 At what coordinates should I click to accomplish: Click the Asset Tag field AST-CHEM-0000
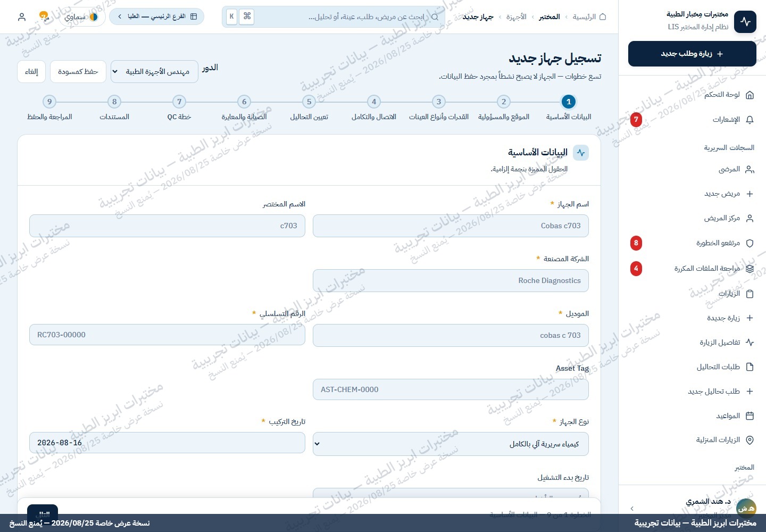click(x=451, y=389)
